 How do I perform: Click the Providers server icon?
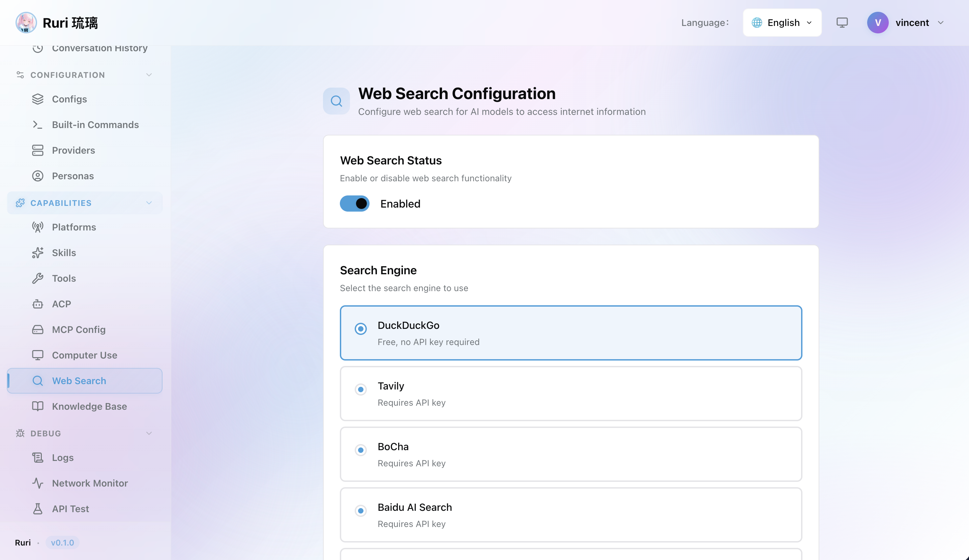38,150
